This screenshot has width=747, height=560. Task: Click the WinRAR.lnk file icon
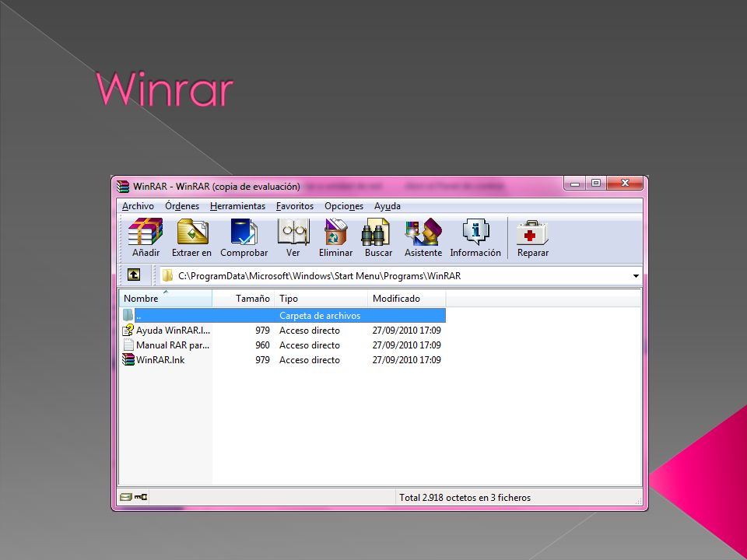click(128, 359)
